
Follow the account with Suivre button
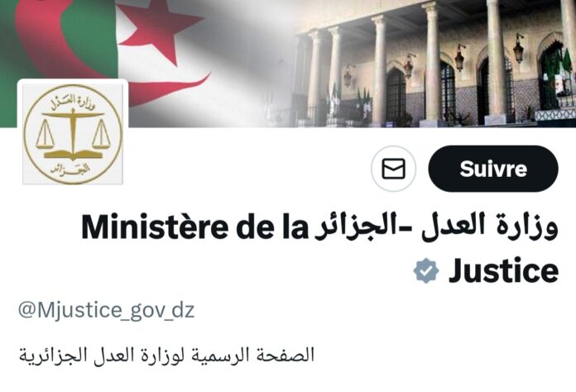(493, 169)
